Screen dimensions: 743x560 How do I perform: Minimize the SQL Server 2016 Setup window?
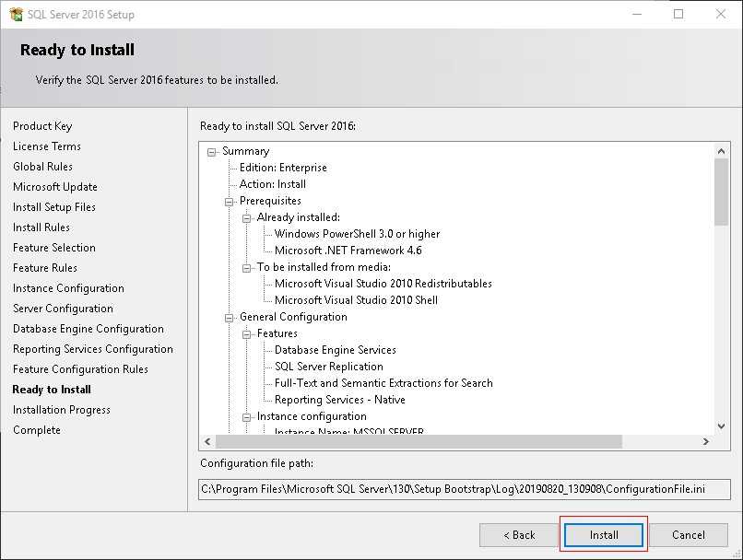pyautogui.click(x=637, y=14)
